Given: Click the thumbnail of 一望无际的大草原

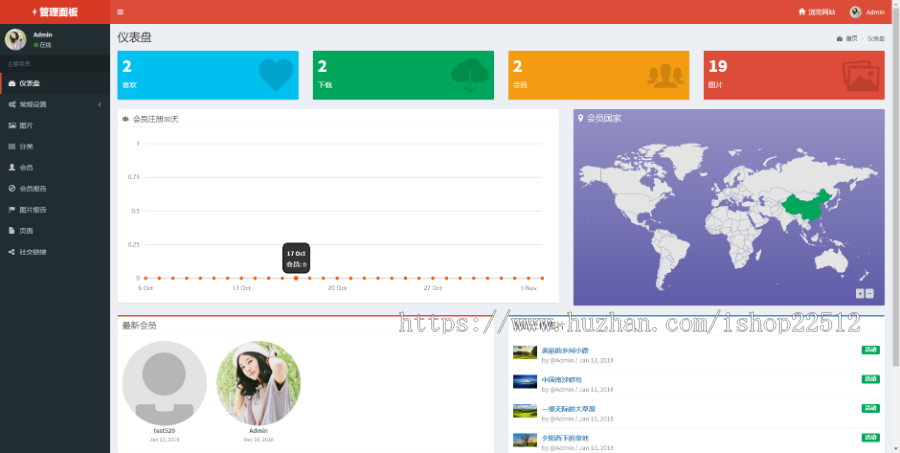Looking at the screenshot, I should (525, 411).
